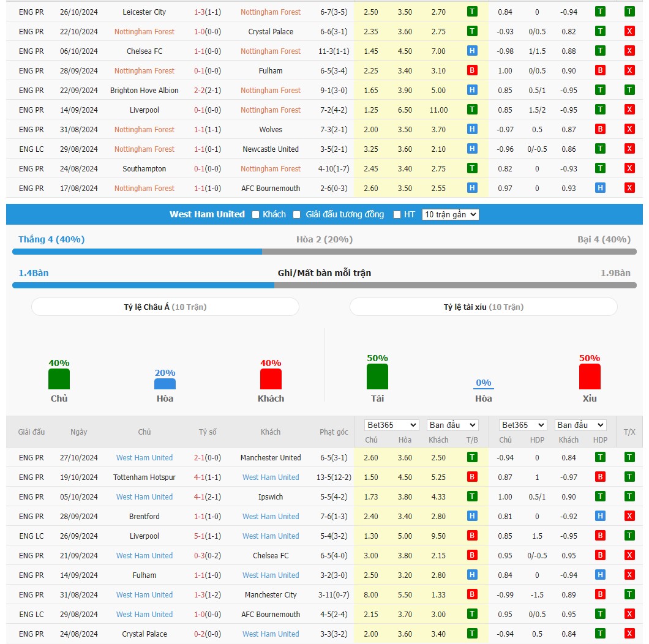Click the T/B result badge in Leicester City row
This screenshot has width=649, height=644.
click(x=472, y=12)
